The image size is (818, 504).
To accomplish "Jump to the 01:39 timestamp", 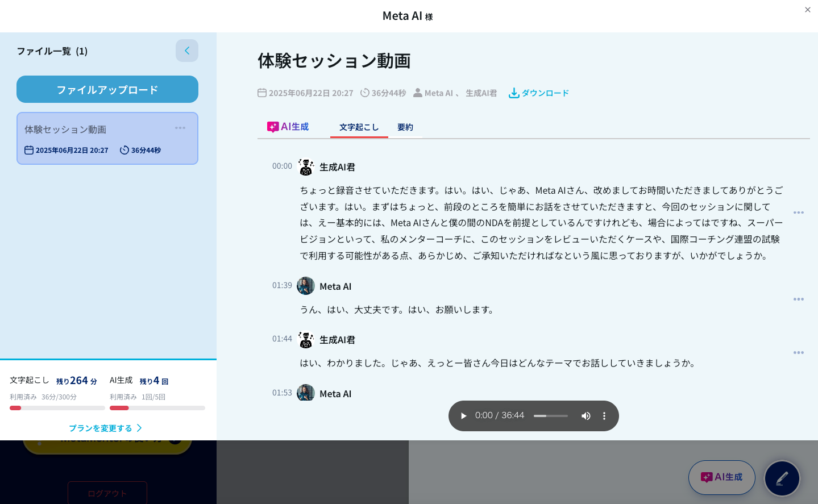I will [282, 285].
